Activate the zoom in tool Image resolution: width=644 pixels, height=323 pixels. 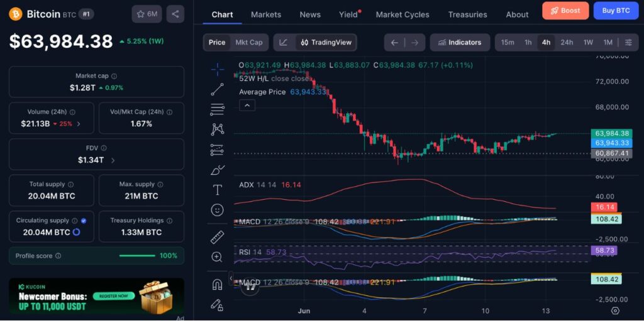217,258
